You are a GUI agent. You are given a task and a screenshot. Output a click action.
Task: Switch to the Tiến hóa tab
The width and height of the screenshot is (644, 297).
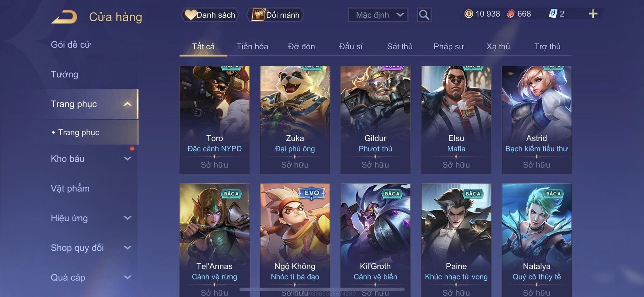click(252, 46)
